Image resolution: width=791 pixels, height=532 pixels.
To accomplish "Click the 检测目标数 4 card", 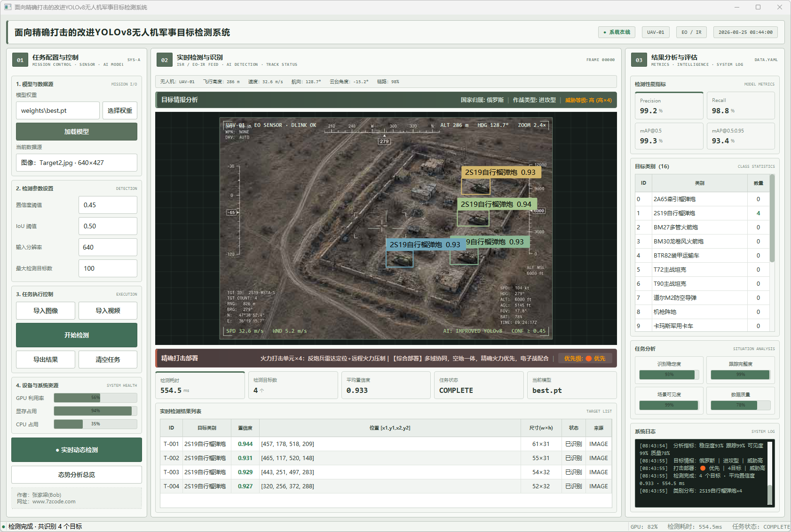I will pyautogui.click(x=293, y=385).
